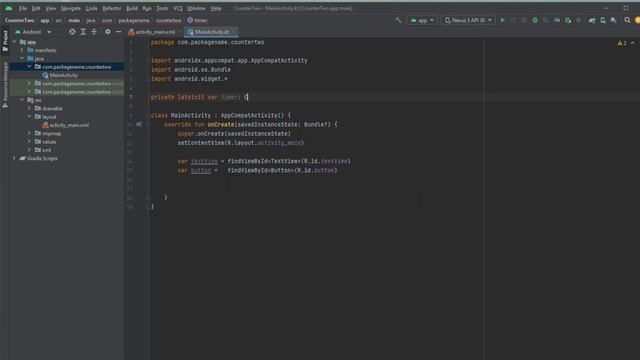Hide the Project panel with the minus icon
The height and width of the screenshot is (360, 640).
click(x=118, y=32)
